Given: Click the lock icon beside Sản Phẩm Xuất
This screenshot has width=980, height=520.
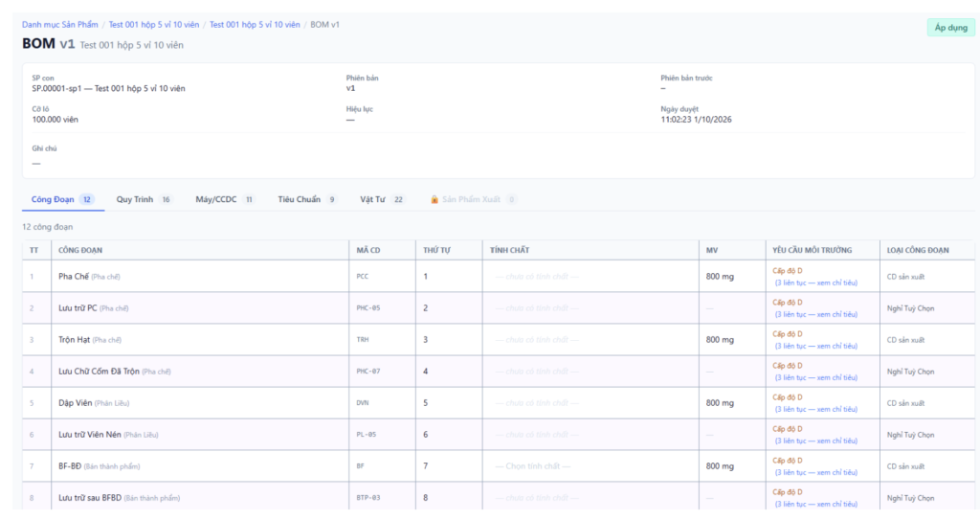Looking at the screenshot, I should tap(434, 199).
